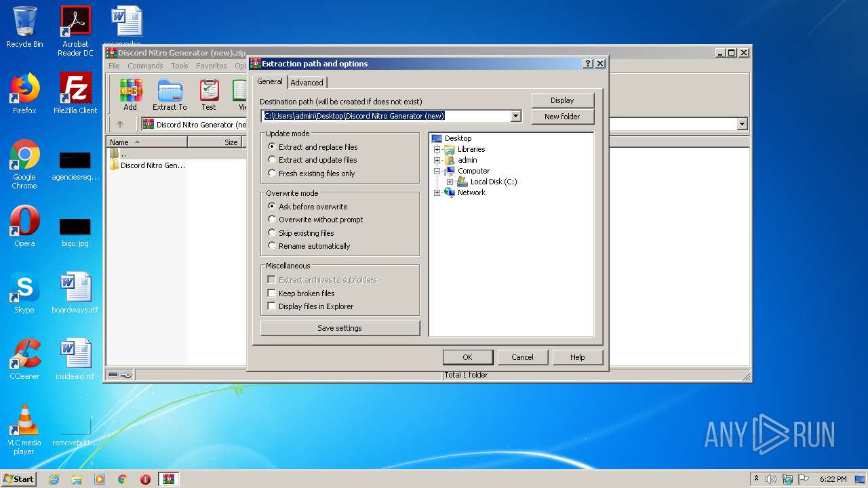The image size is (868, 488).
Task: Switch to the General tab
Action: pos(270,81)
